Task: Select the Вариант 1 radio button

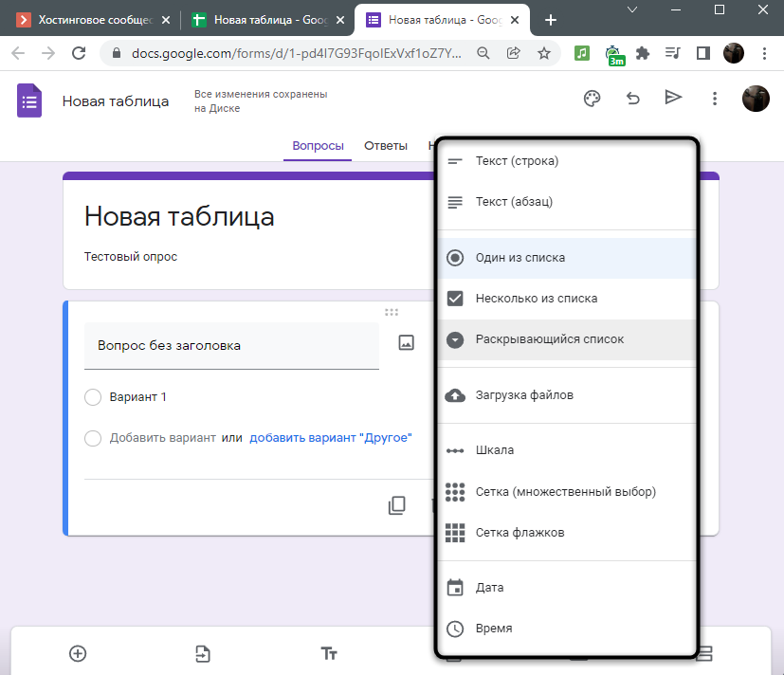Action: point(93,397)
